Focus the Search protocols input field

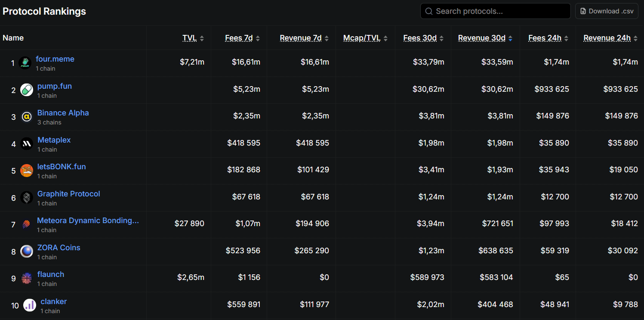click(499, 11)
